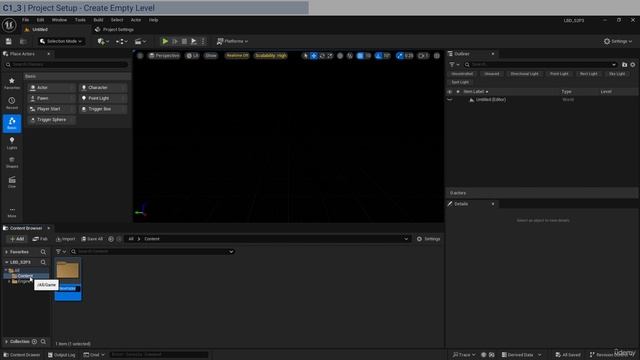This screenshot has width=640, height=360.
Task: Click the Stop play session button
Action: coord(184,41)
